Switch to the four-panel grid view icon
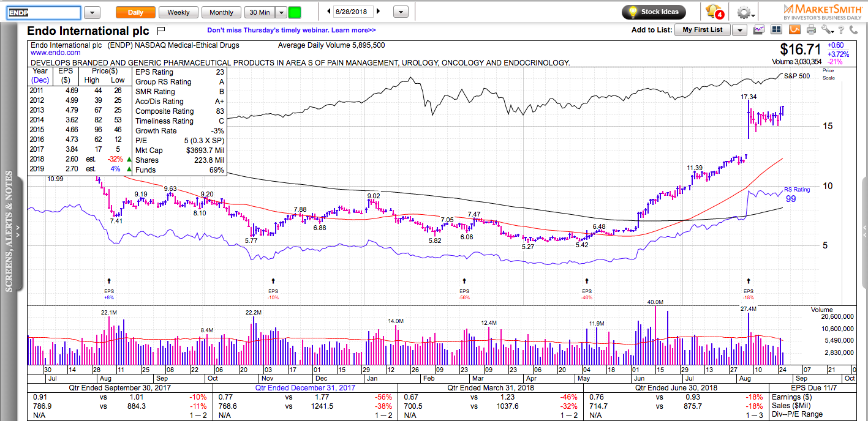 coord(777,29)
